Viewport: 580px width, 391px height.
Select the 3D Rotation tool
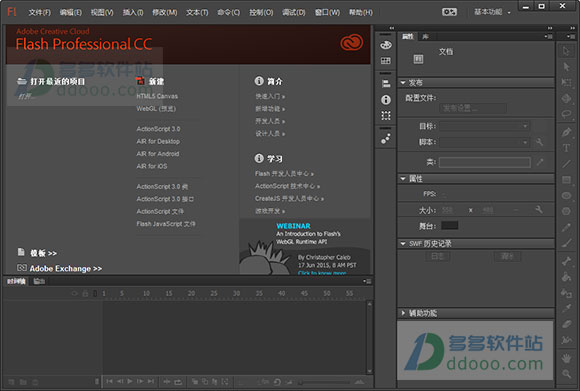566,98
